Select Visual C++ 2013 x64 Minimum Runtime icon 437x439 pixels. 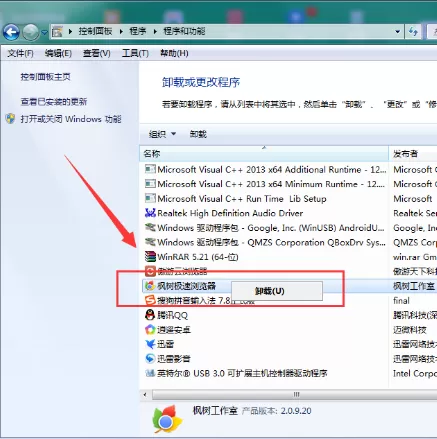pos(150,184)
